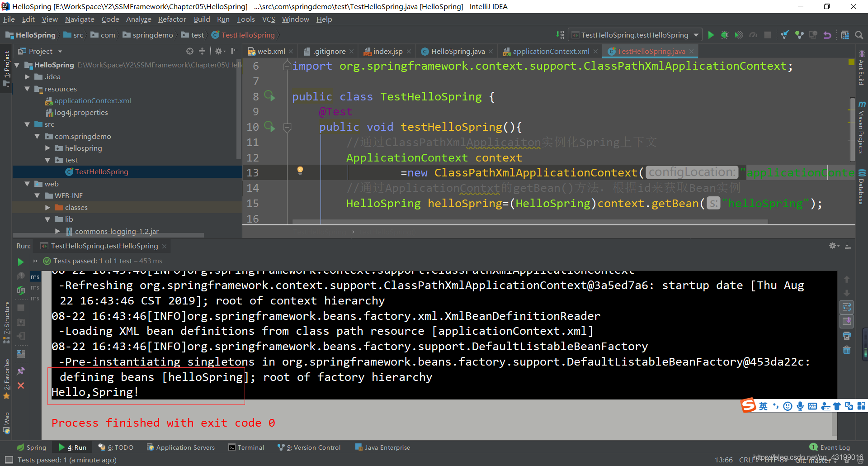Open the Refactor menu
Viewport: 868px width, 466px height.
(x=172, y=19)
